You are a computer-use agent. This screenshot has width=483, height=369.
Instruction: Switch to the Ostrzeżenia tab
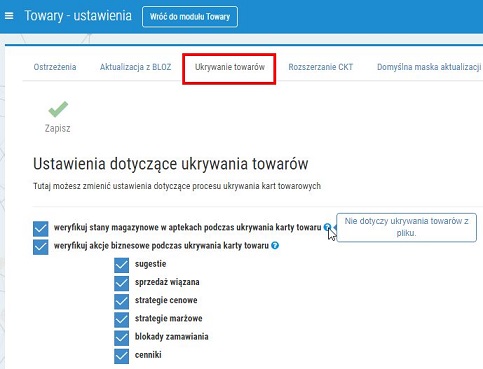point(55,67)
